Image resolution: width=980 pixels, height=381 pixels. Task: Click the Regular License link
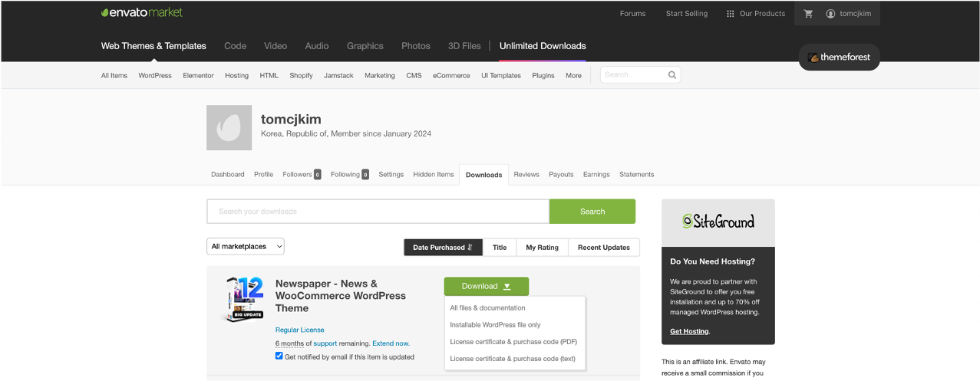click(x=300, y=330)
